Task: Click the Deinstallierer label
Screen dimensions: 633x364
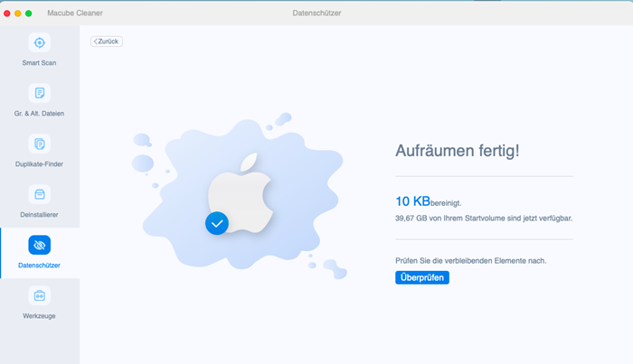Action: pos(39,215)
